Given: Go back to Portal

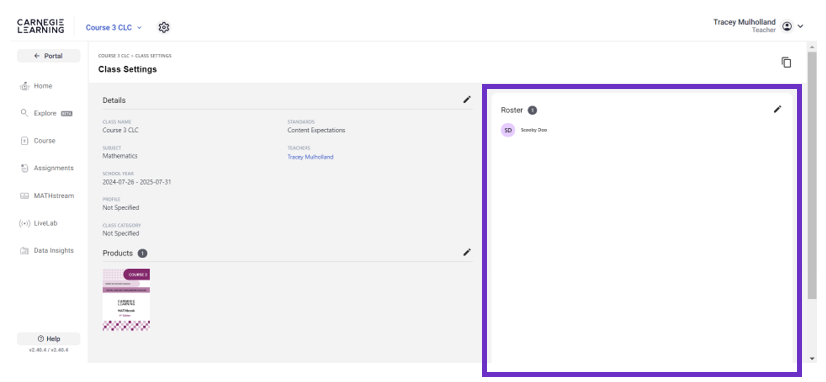Looking at the screenshot, I should pos(48,56).
